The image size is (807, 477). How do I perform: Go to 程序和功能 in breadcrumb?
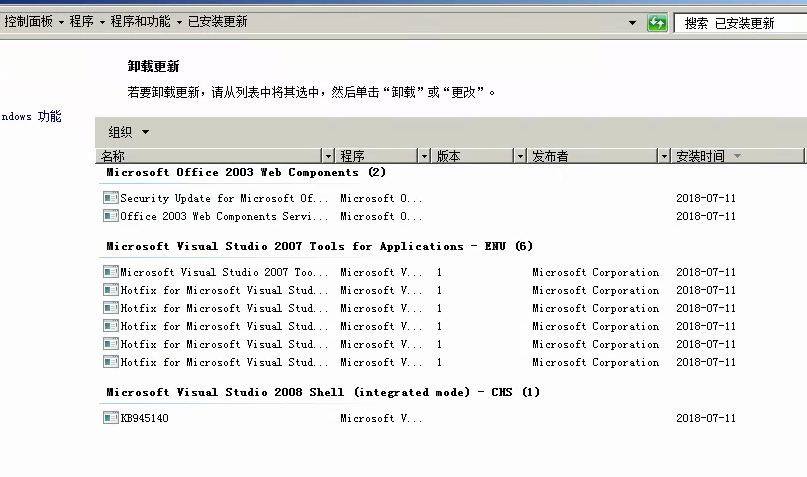(141, 22)
